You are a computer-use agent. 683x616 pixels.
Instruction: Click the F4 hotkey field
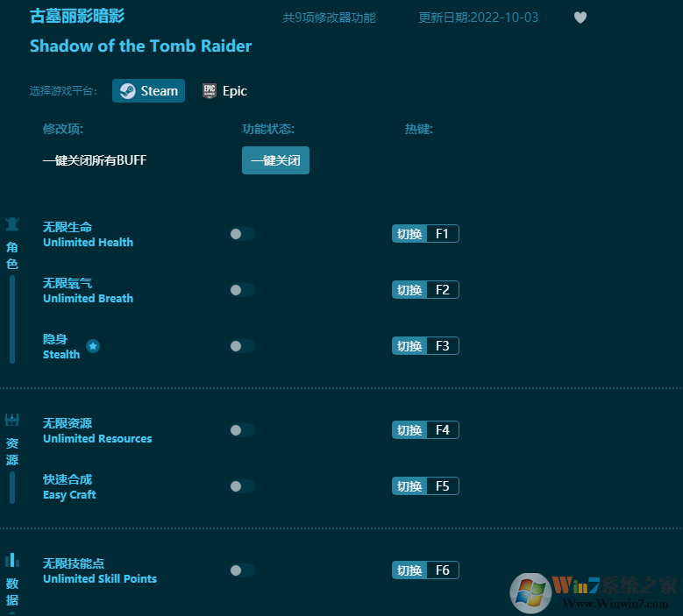443,430
